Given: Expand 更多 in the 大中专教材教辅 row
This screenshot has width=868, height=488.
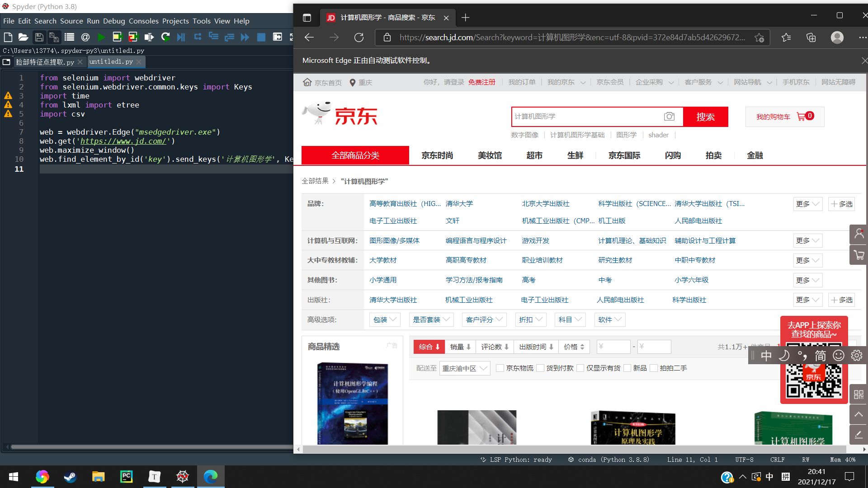Looking at the screenshot, I should [x=807, y=260].
